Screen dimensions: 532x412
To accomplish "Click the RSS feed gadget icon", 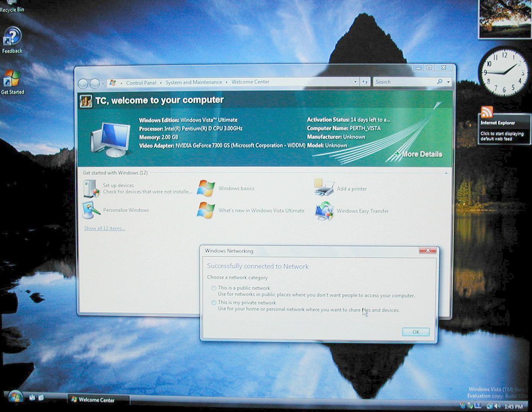I will (487, 112).
